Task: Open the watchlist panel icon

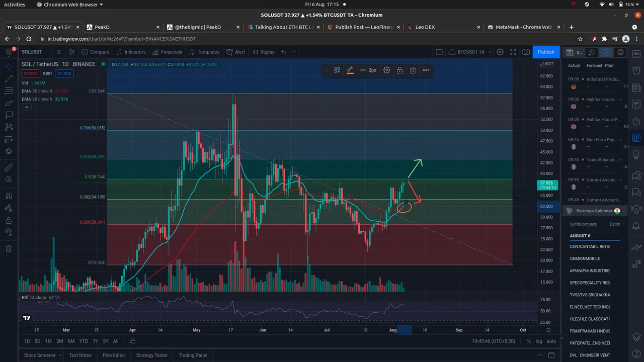Action: click(x=636, y=54)
